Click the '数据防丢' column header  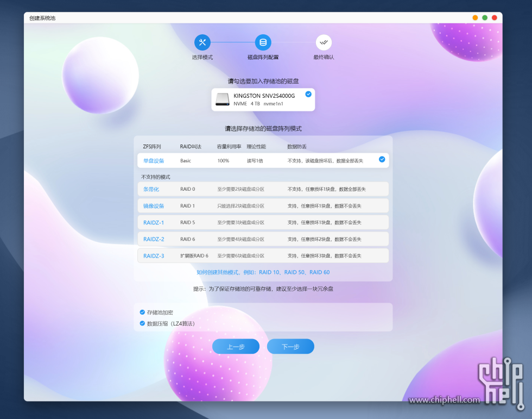click(297, 147)
